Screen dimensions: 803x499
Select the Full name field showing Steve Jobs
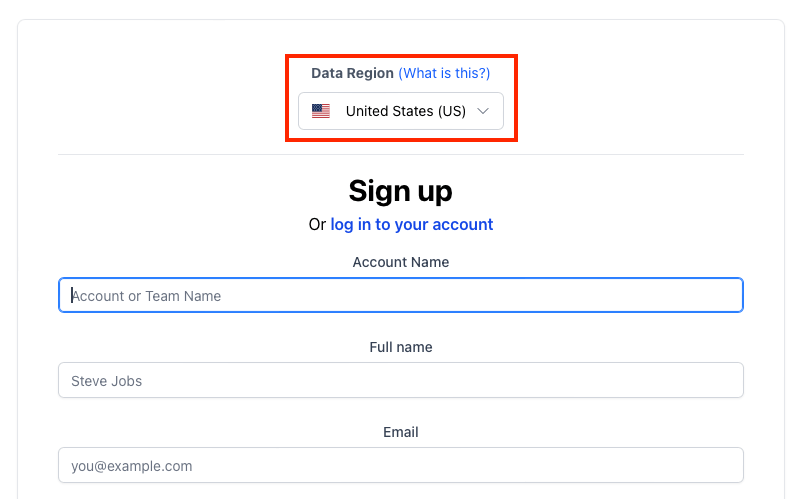tap(400, 380)
